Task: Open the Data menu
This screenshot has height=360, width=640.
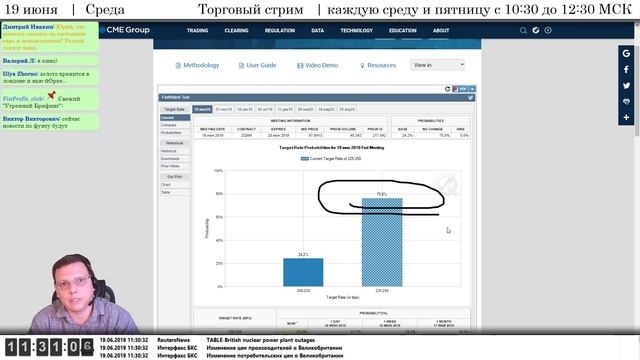Action: pyautogui.click(x=318, y=31)
